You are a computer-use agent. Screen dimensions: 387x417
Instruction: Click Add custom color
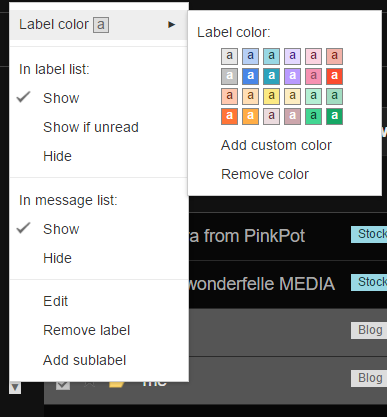[x=276, y=145]
